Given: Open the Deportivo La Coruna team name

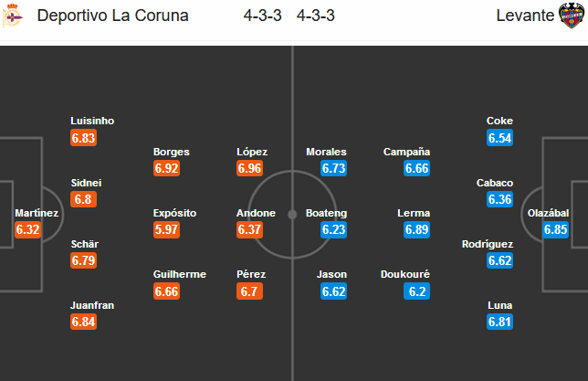Looking at the screenshot, I should (112, 16).
